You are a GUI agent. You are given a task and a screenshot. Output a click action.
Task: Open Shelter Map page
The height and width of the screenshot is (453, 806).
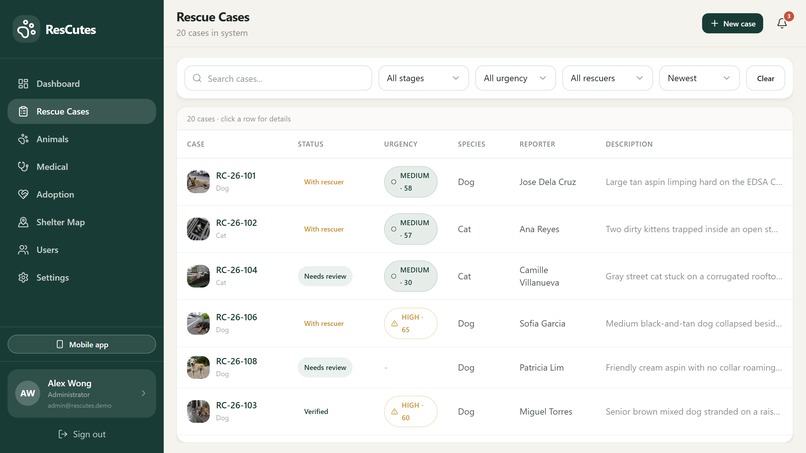(x=82, y=223)
